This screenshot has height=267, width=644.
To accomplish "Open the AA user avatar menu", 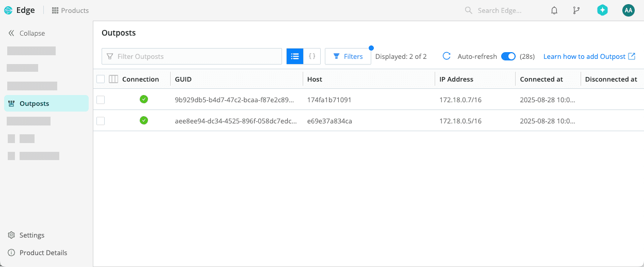I will point(628,10).
